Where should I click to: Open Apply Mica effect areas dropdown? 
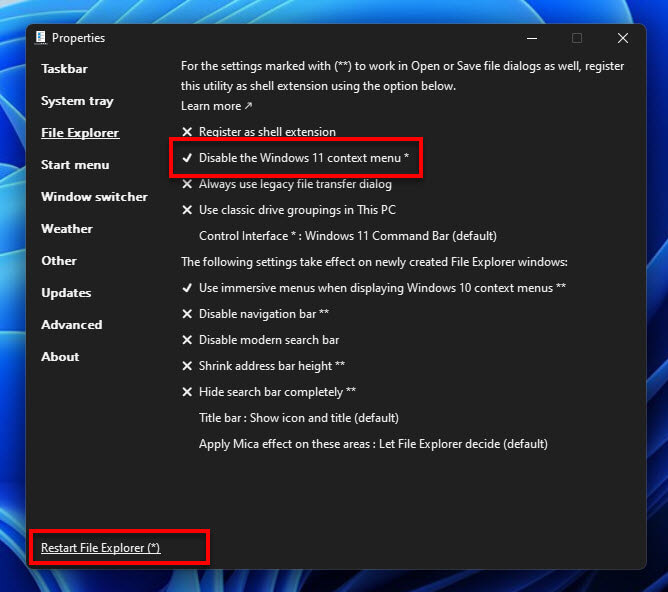point(373,444)
